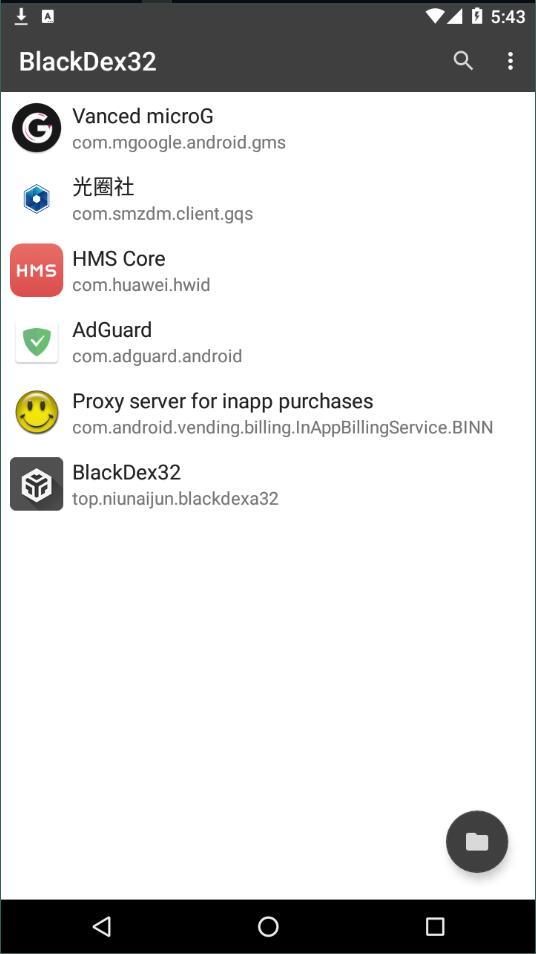The width and height of the screenshot is (536, 954).
Task: Select HMS Core app name
Action: coord(119,259)
